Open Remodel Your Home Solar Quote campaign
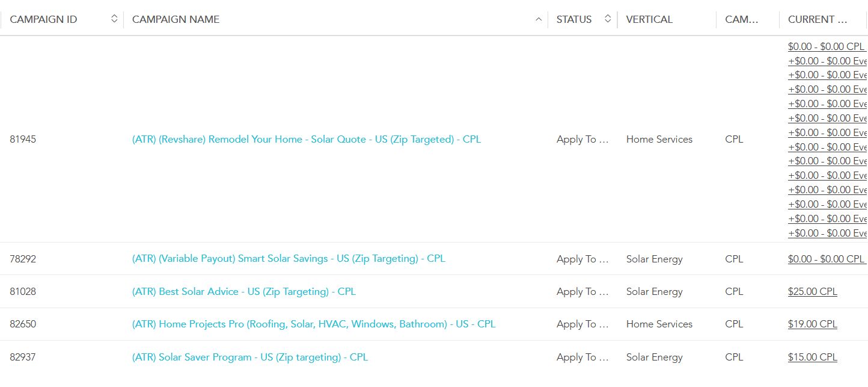 (x=306, y=139)
